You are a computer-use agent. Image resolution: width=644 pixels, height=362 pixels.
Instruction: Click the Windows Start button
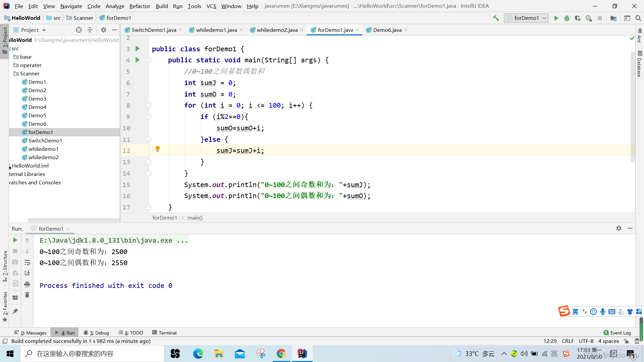[10, 354]
